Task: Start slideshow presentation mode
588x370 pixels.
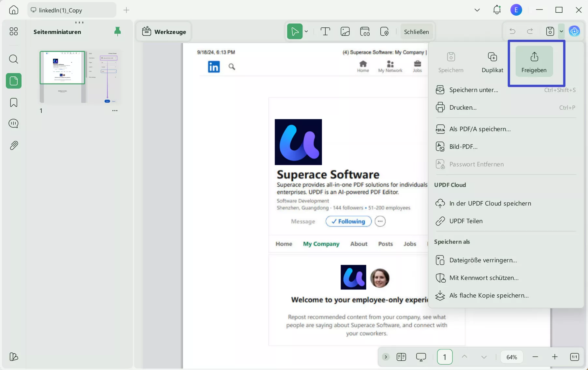Action: coord(421,357)
